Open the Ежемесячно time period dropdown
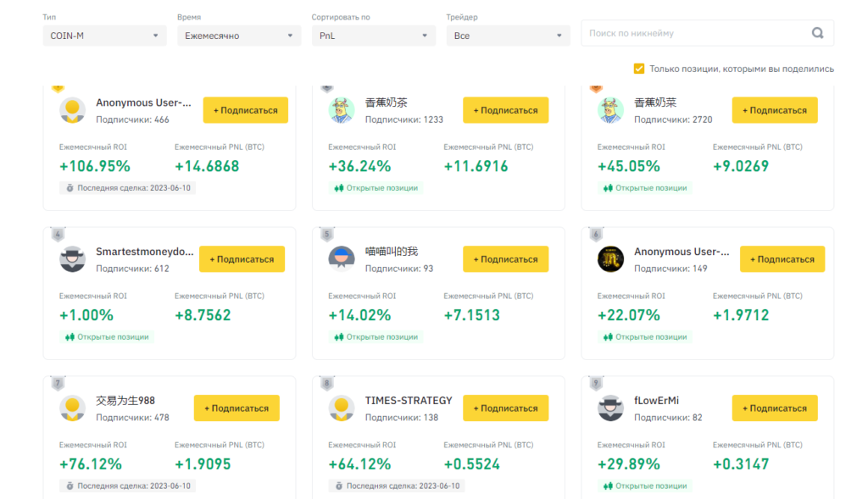The width and height of the screenshot is (868, 499). pyautogui.click(x=238, y=36)
